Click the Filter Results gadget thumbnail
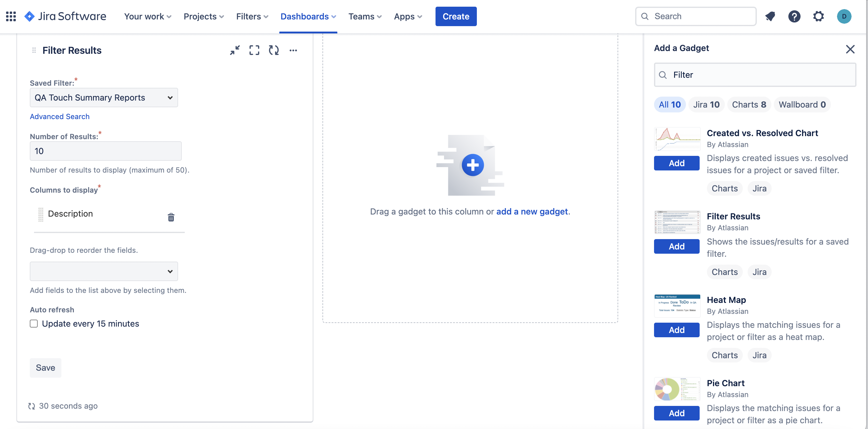The image size is (868, 429). 677,222
